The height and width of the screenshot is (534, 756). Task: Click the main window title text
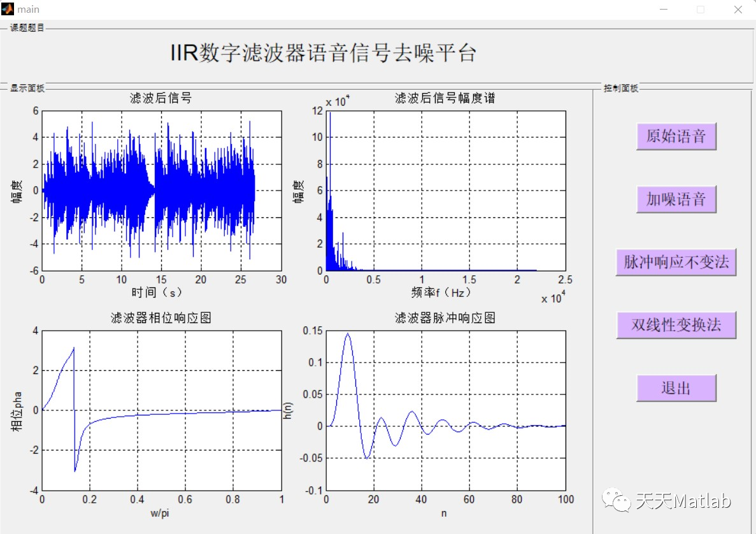(x=29, y=9)
